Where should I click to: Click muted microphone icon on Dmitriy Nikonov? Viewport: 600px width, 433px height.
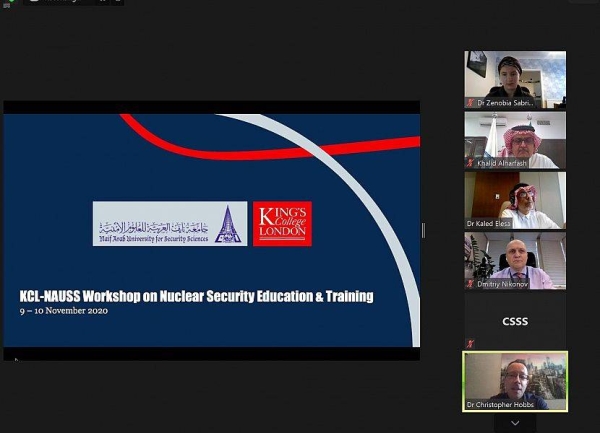(470, 284)
